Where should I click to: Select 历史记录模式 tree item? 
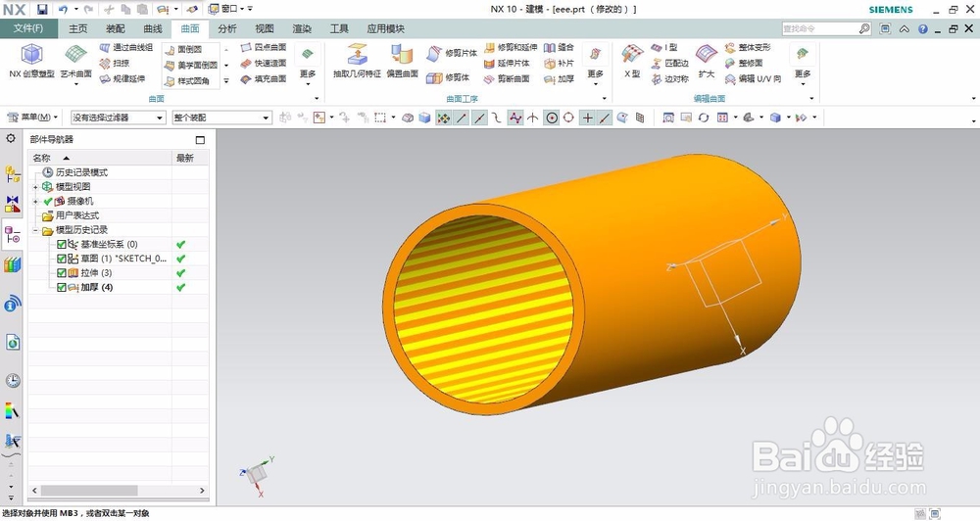click(x=81, y=172)
